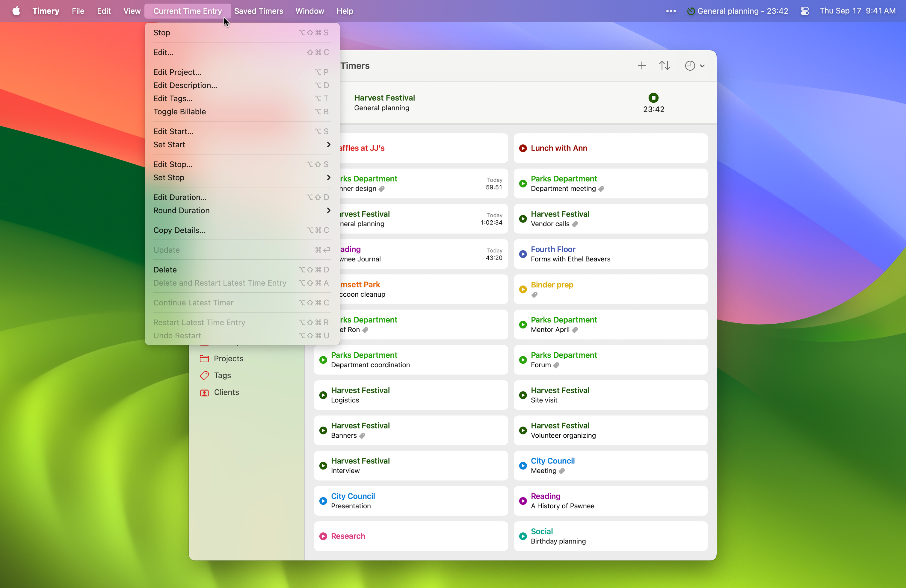Click the General planning description text
The image size is (906, 588).
click(382, 108)
